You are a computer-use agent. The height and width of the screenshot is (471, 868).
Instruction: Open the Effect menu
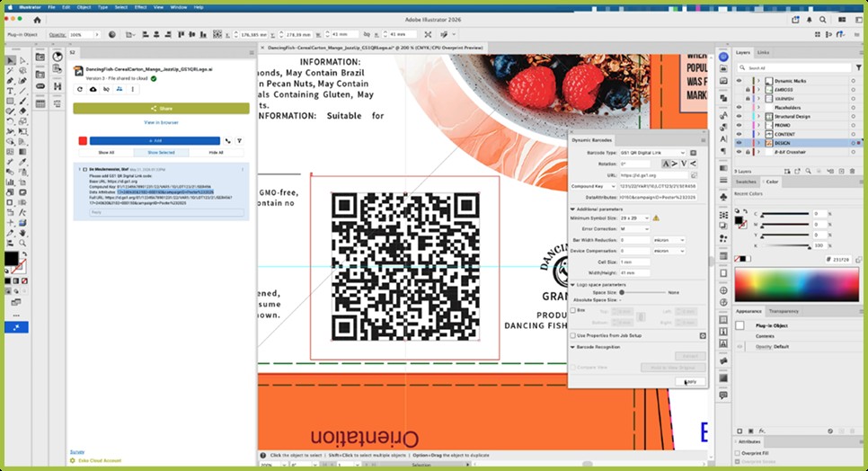(140, 7)
